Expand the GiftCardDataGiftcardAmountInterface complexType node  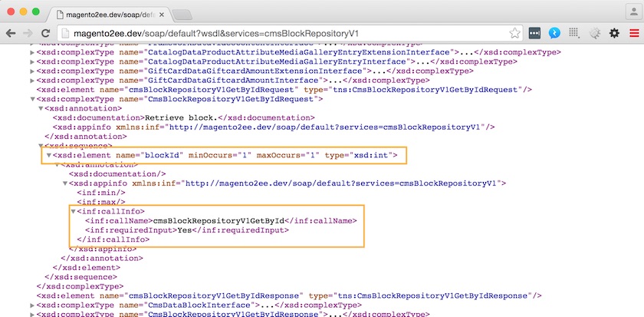pos(31,80)
